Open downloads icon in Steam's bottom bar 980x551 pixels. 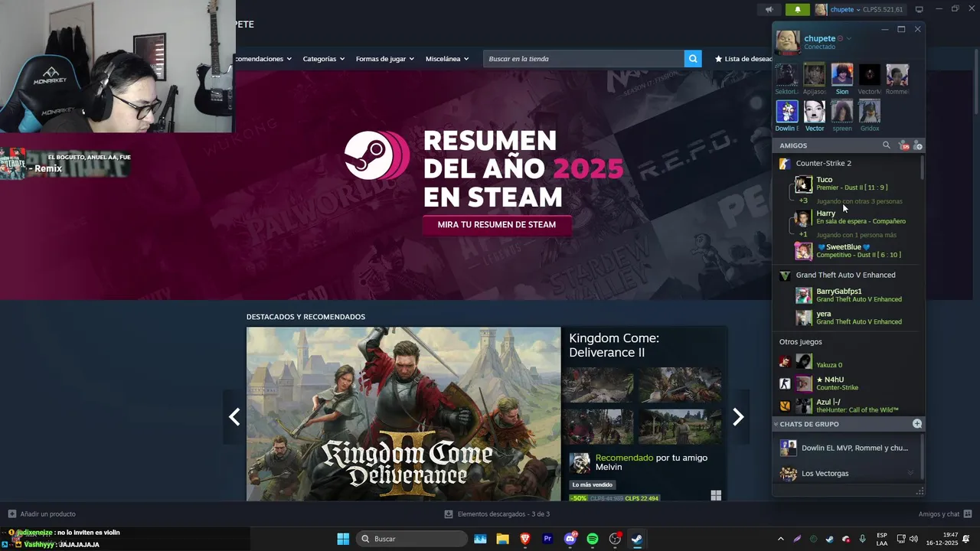point(449,514)
